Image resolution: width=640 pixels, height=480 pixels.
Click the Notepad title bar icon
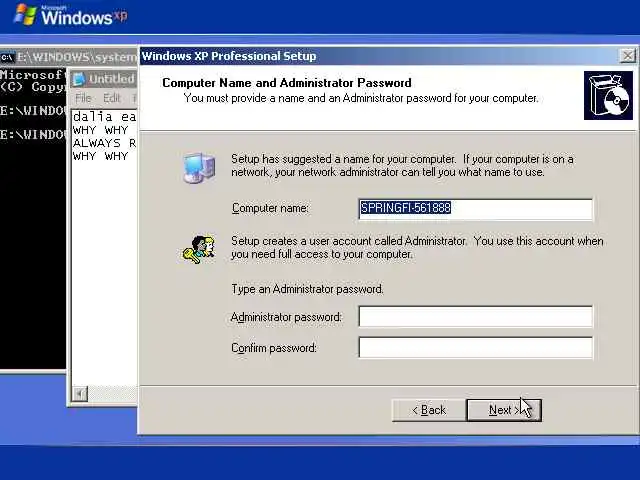79,79
